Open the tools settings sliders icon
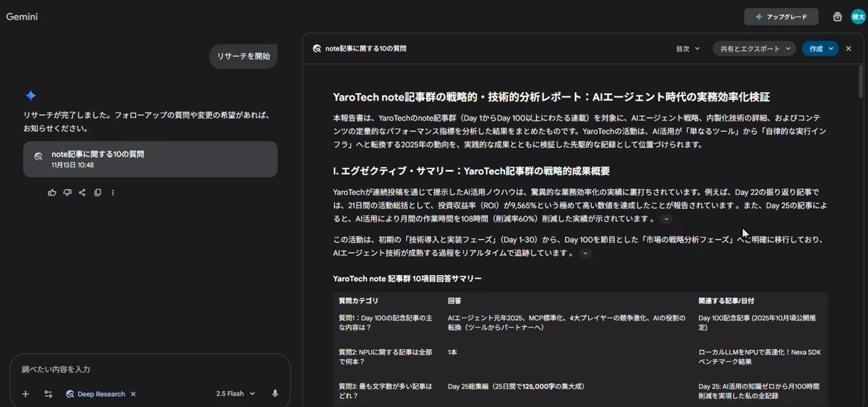The width and height of the screenshot is (868, 407). 48,394
